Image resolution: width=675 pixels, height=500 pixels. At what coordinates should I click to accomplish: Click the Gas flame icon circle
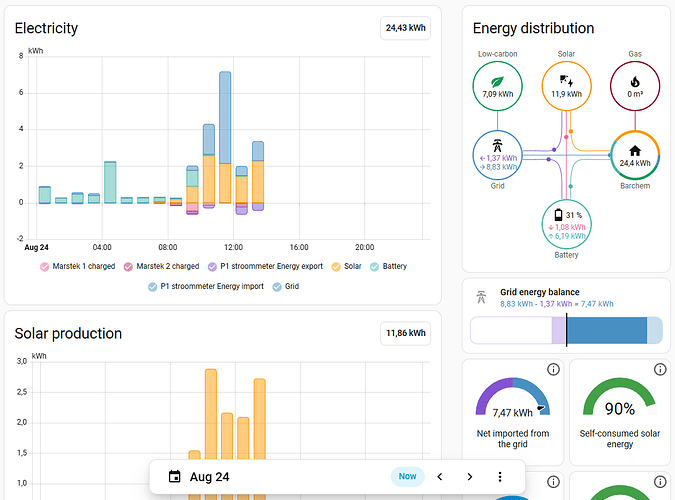[x=635, y=86]
